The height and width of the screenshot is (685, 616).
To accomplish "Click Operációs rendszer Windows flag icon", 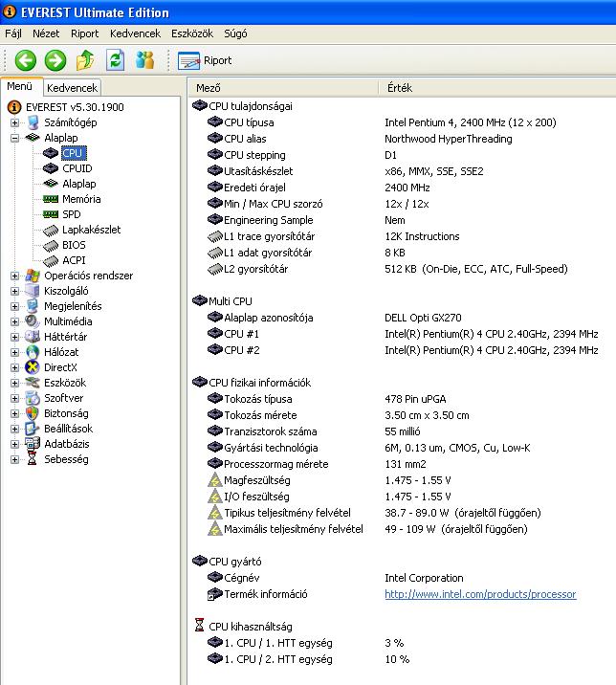I will coord(33,276).
